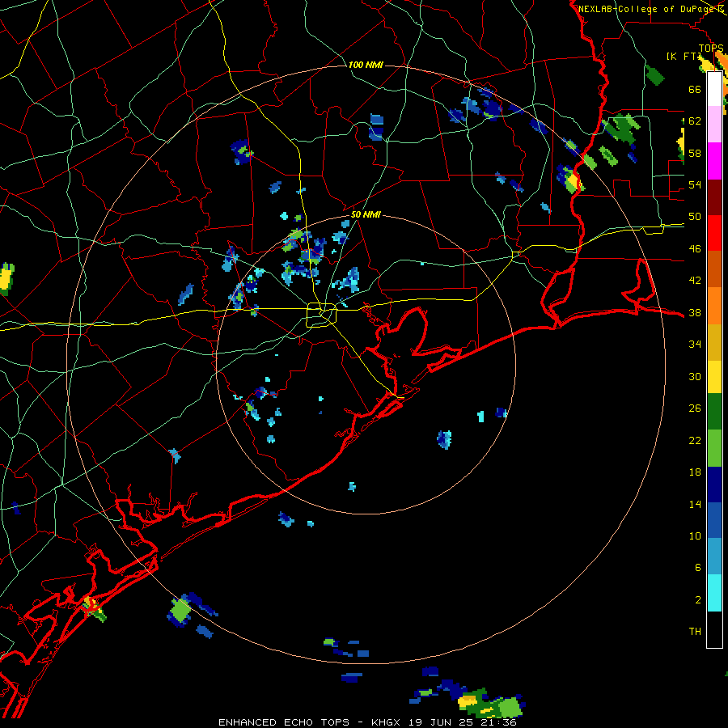728x728 pixels.
Task: Click the 22 value on the legend
Action: [x=695, y=440]
